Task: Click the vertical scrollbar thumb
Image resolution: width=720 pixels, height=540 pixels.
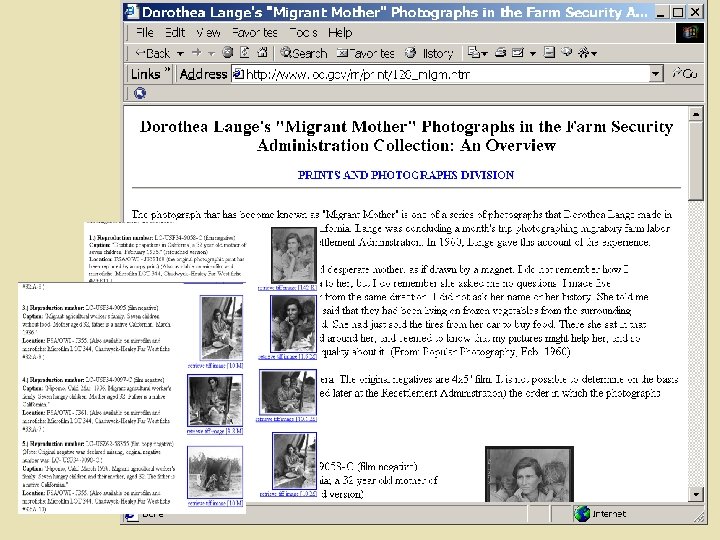Action: click(x=696, y=161)
